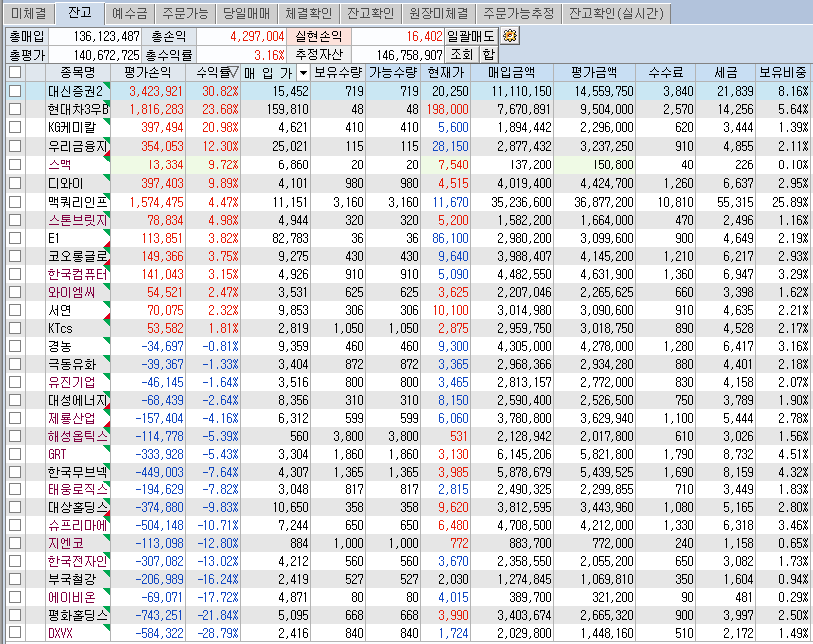The image size is (813, 644).
Task: Toggle the 수익률 column sort arrow
Action: [234, 72]
